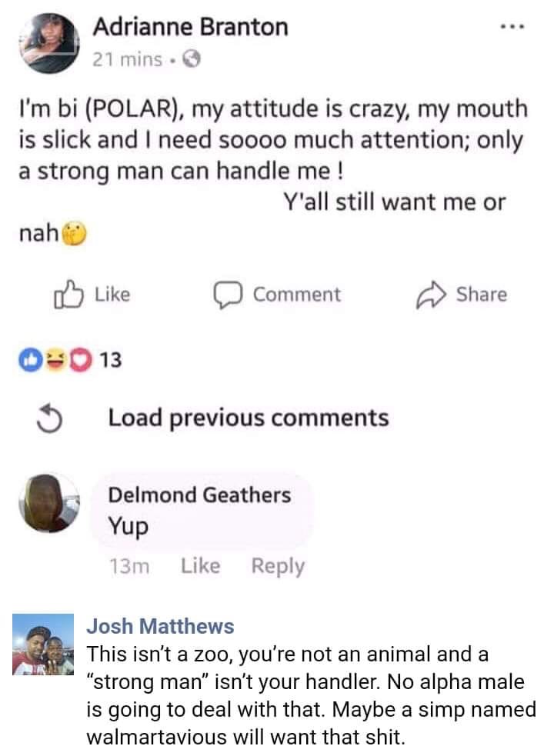Click Delmond Geathers' avatar photo

coord(49,503)
